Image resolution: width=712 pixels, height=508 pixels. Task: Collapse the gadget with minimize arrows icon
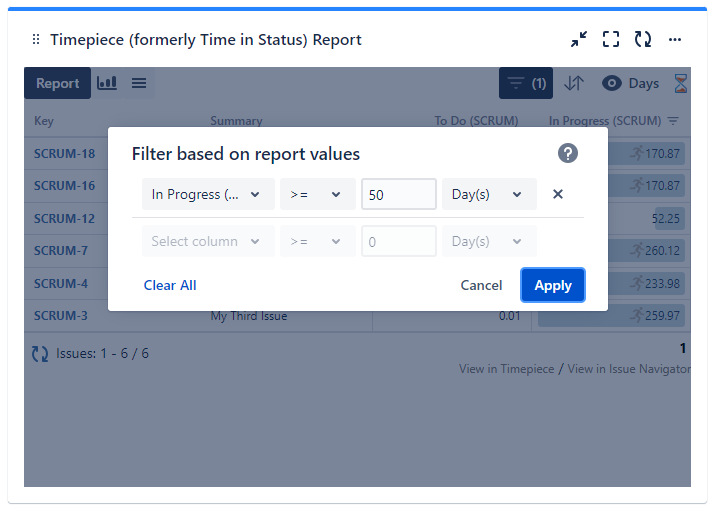click(579, 39)
